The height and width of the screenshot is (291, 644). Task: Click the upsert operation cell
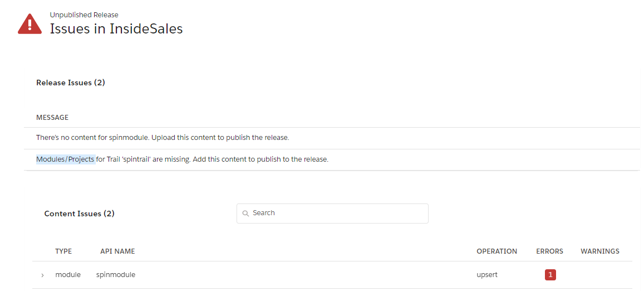point(487,275)
